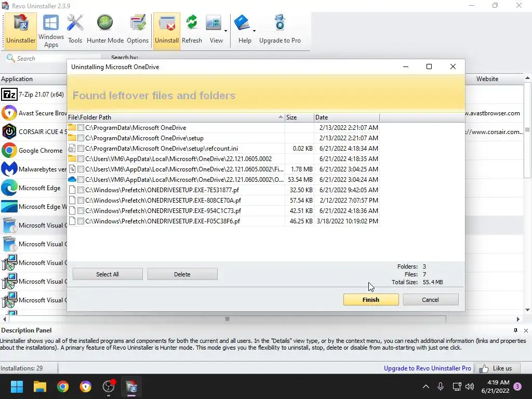532x399 pixels.
Task: Check ONEDRIVESETUP.EXE-808CE70A.pf checkbox
Action: pyautogui.click(x=81, y=201)
